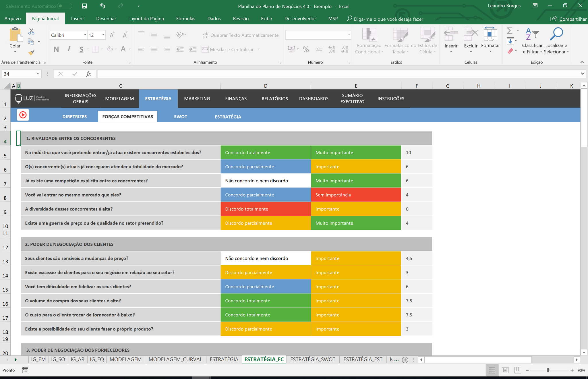This screenshot has width=588, height=379.
Task: Open the Fórmulas ribbon tab
Action: pyautogui.click(x=185, y=19)
